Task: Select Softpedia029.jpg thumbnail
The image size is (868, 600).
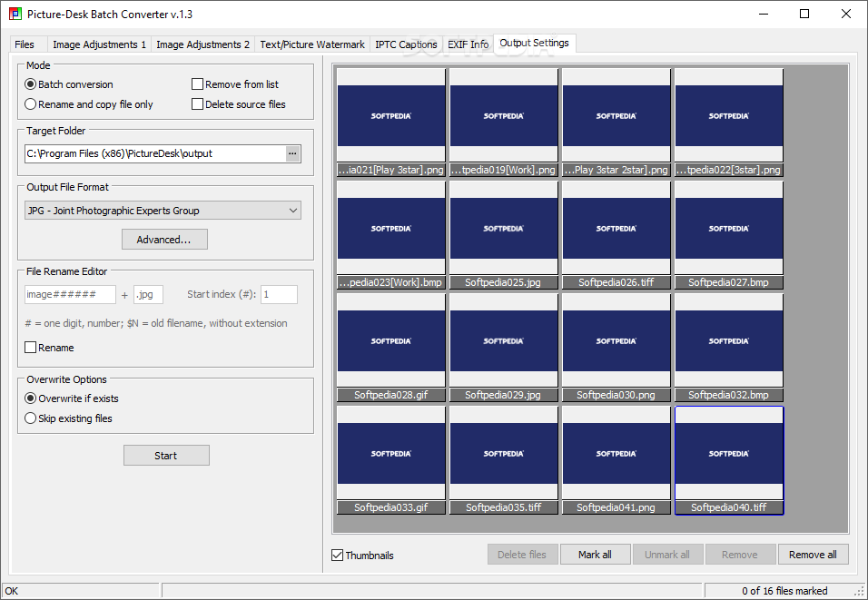Action: pyautogui.click(x=504, y=348)
